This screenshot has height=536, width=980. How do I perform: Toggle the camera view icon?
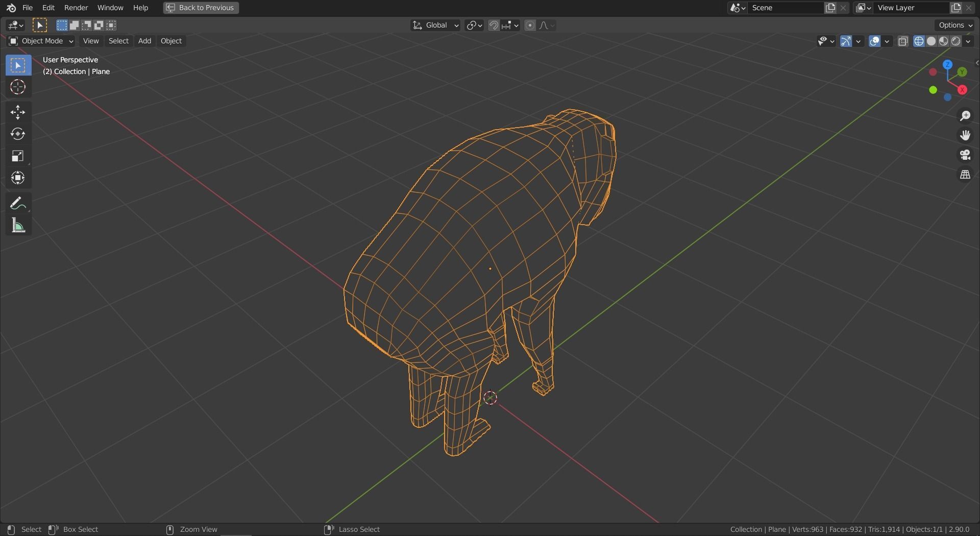(x=965, y=155)
